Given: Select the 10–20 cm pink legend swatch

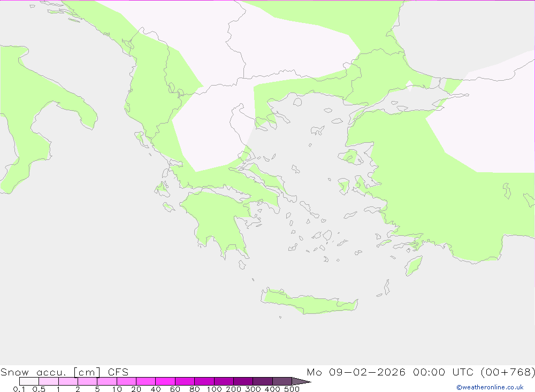Looking at the screenshot, I should (126, 381).
